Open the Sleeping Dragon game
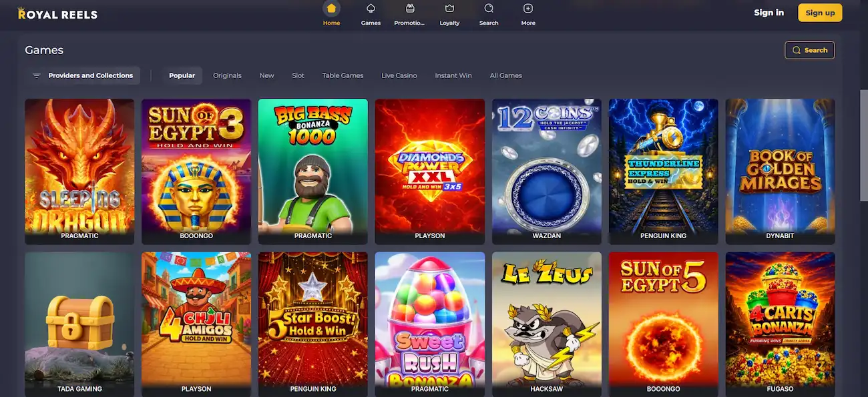The width and height of the screenshot is (868, 397). pos(79,171)
